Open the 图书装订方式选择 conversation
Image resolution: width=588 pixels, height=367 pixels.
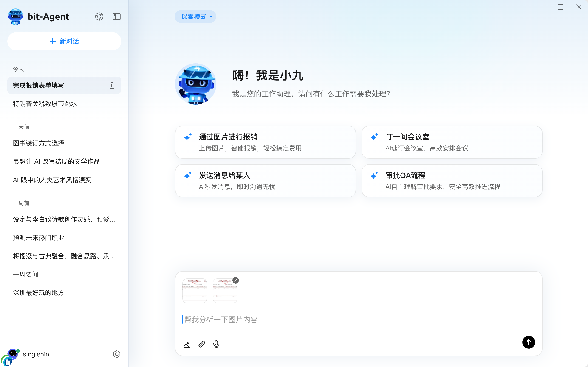pyautogui.click(x=39, y=143)
